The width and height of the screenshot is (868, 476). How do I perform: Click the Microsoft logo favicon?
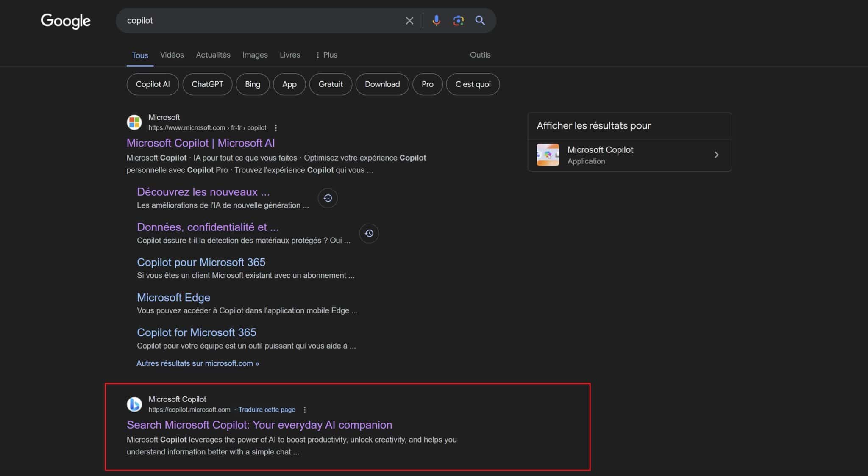134,122
